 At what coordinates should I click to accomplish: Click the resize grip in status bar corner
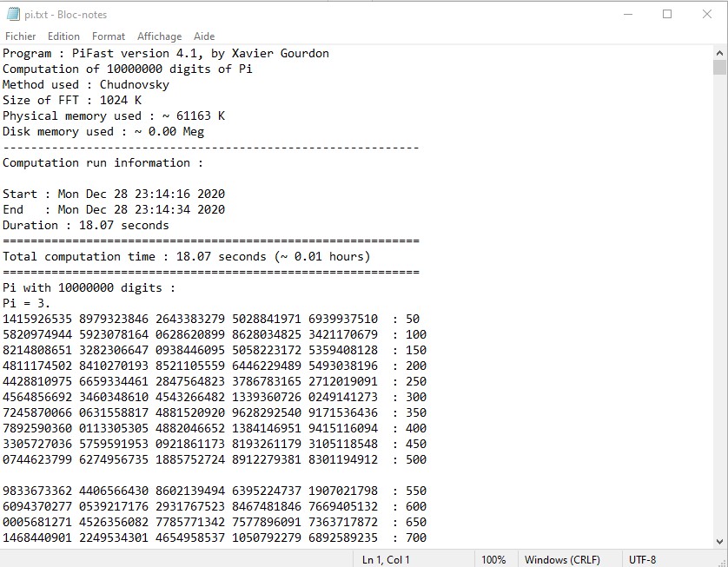click(722, 562)
